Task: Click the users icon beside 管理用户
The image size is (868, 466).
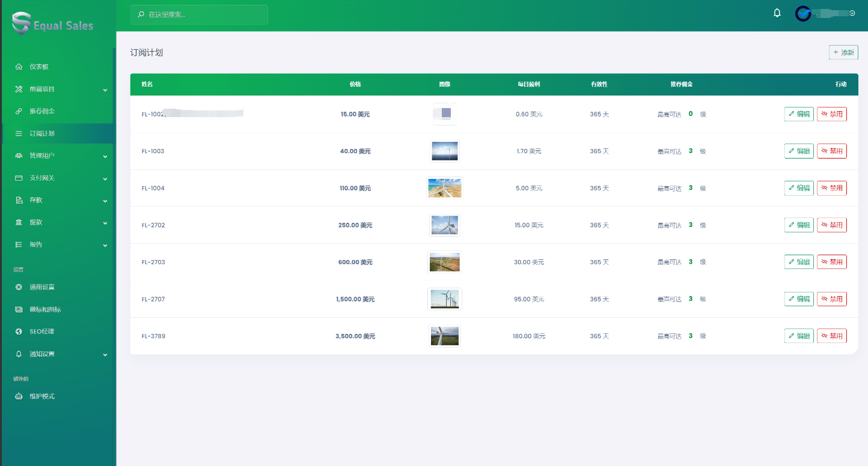Action: pyautogui.click(x=19, y=156)
